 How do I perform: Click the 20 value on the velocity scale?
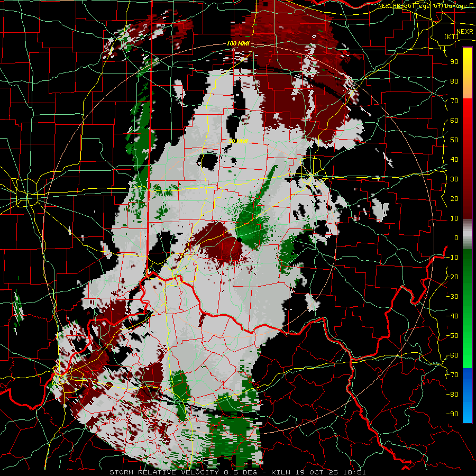click(x=454, y=199)
